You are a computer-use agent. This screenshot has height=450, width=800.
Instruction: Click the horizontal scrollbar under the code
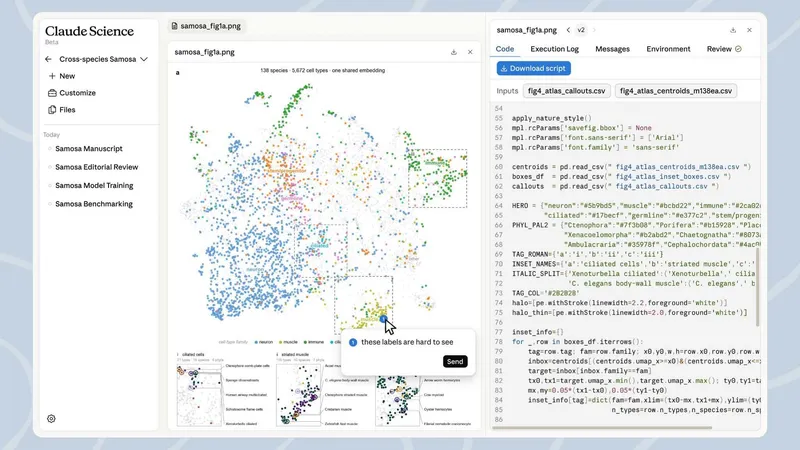pyautogui.click(x=602, y=428)
